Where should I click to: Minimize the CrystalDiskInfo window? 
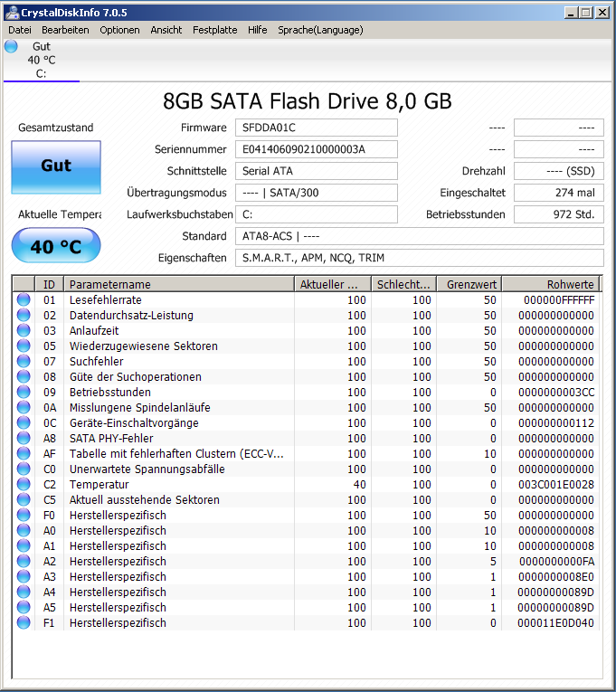click(x=571, y=13)
